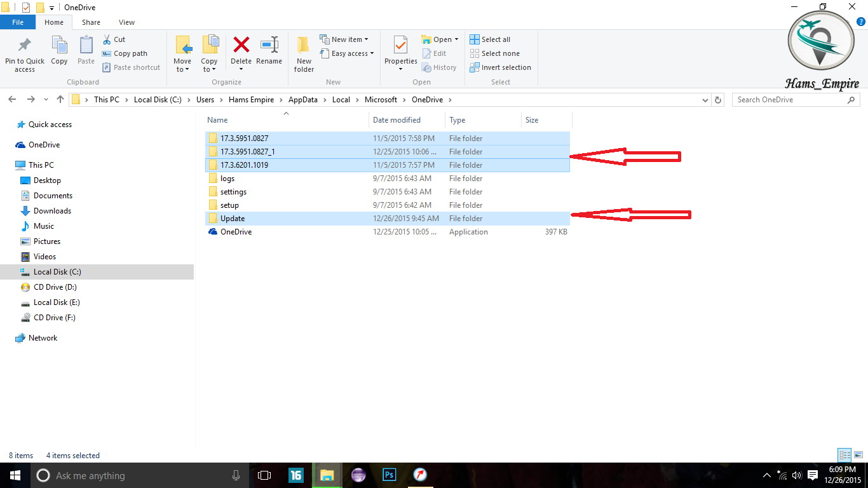Open the Move to menu
868x488 pixels.
click(182, 54)
